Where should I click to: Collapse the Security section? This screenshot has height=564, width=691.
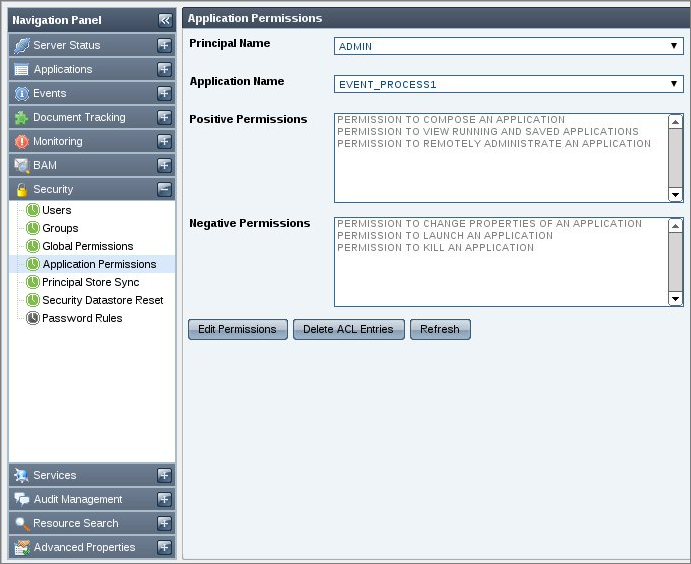click(x=165, y=189)
